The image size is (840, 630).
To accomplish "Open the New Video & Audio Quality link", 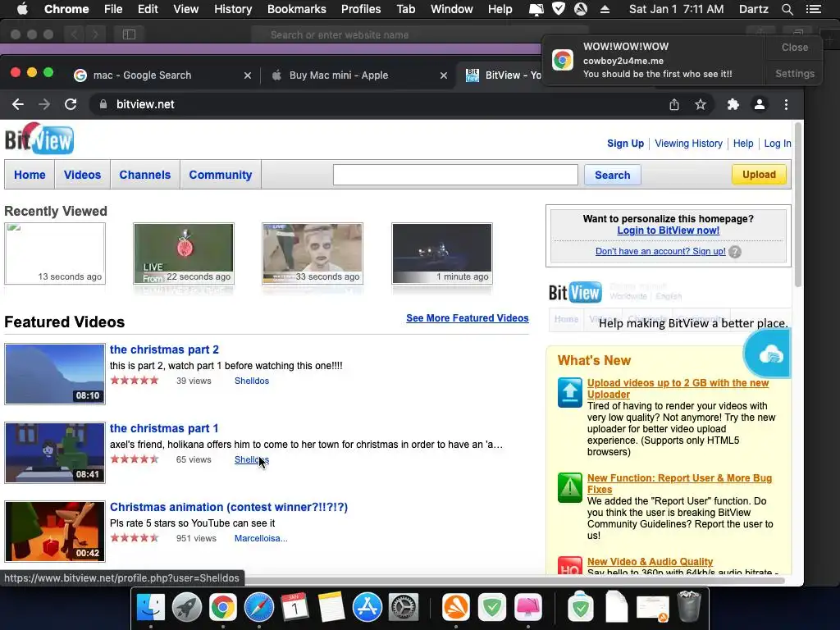I will click(x=650, y=561).
